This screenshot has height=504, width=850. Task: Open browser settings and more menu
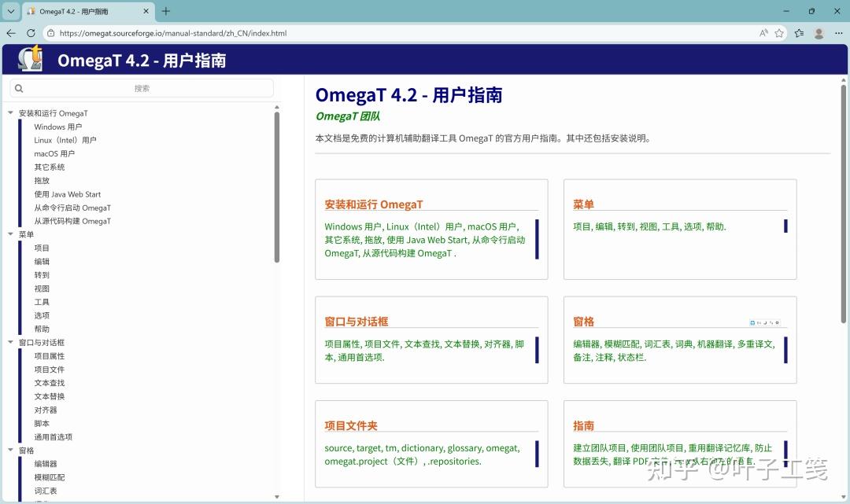[x=839, y=33]
